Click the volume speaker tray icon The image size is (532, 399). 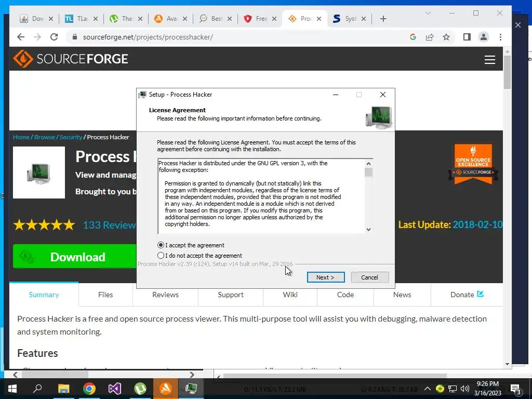465,389
